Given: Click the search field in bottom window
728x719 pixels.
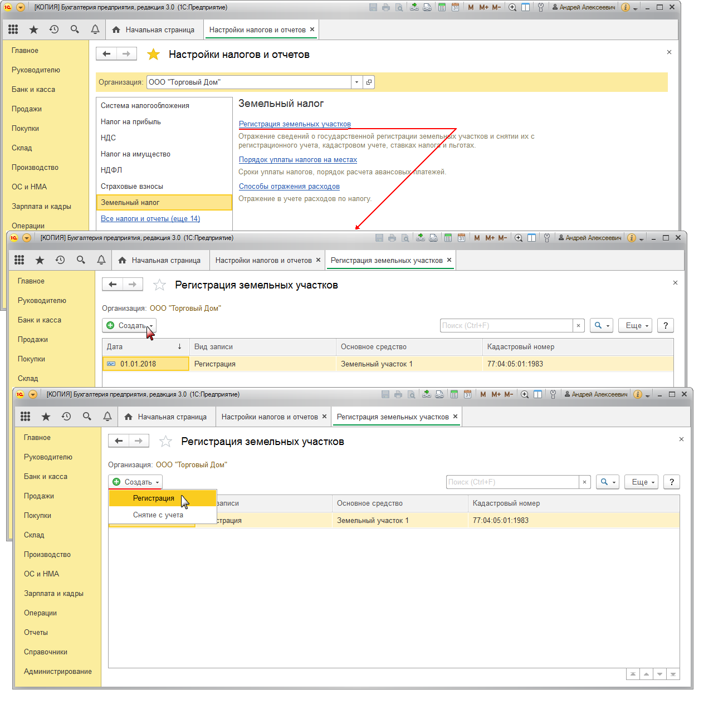Looking at the screenshot, I should pos(512,482).
